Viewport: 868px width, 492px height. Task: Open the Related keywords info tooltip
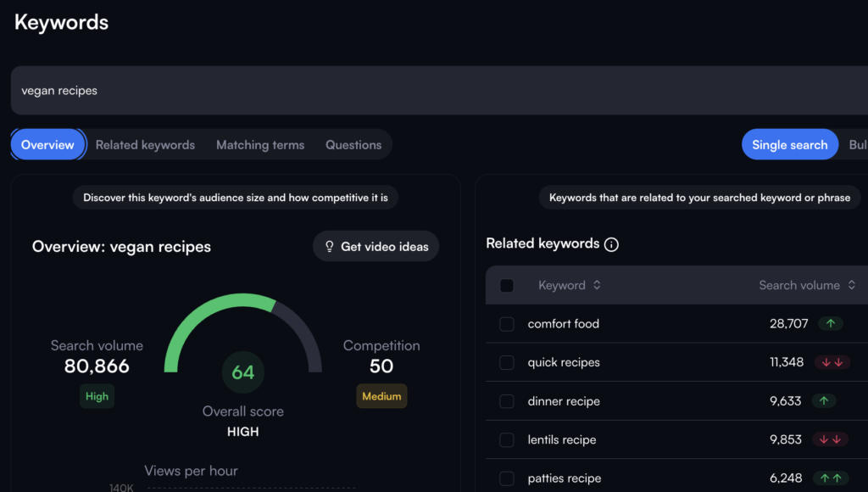(611, 243)
